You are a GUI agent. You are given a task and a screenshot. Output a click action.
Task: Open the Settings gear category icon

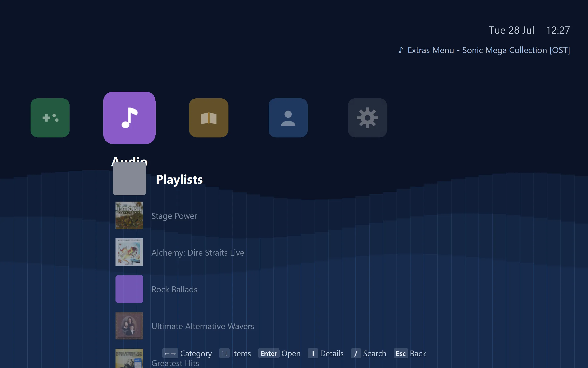367,118
